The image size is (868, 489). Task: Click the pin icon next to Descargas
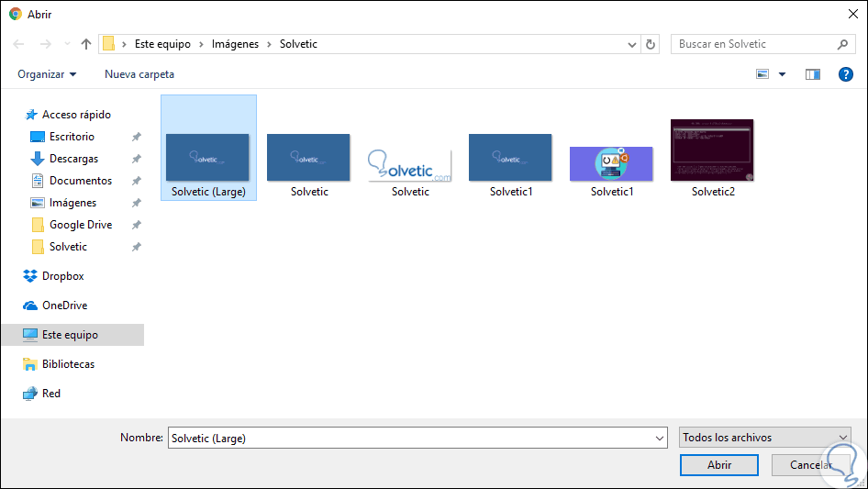(x=136, y=159)
